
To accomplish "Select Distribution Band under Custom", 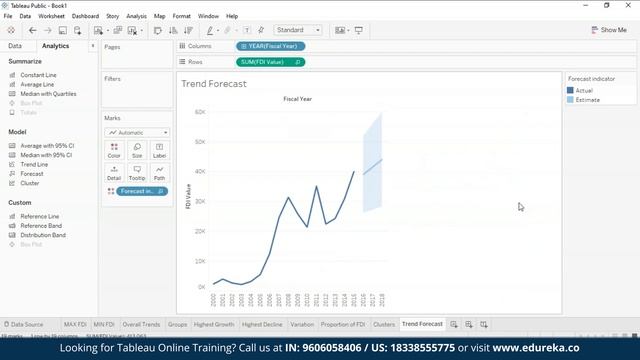I will coord(43,235).
